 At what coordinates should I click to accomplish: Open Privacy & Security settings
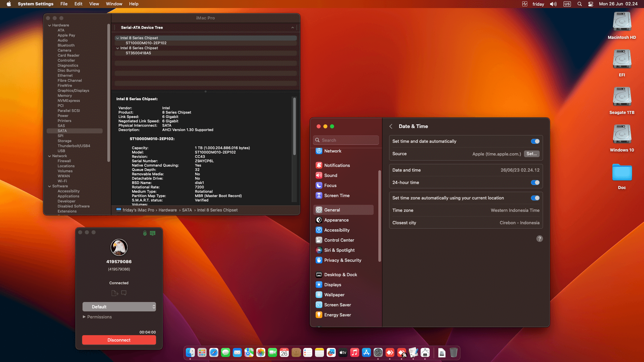pyautogui.click(x=342, y=260)
